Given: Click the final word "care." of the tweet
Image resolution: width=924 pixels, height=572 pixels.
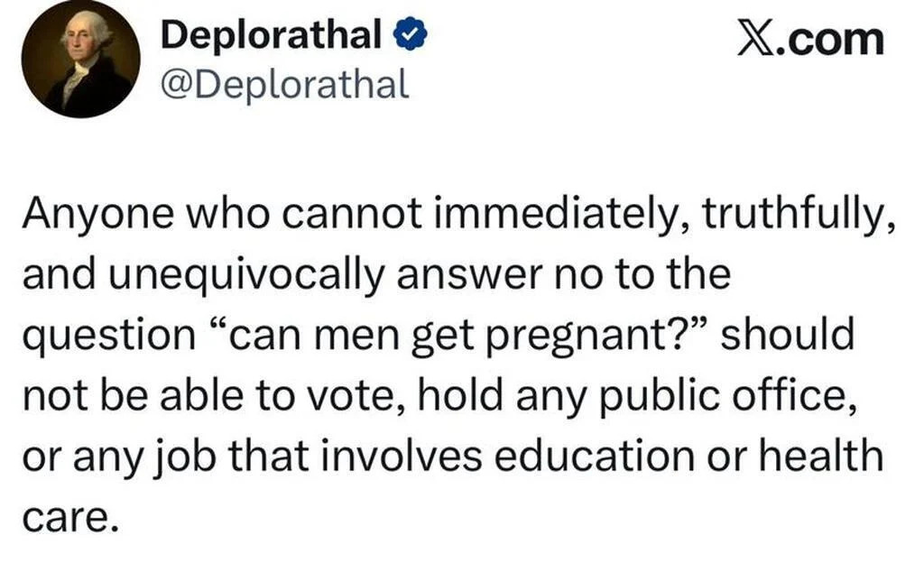Looking at the screenshot, I should 69,512.
